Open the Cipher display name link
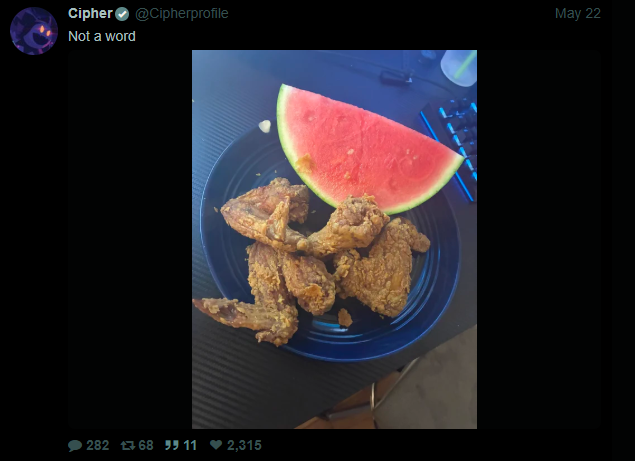Image resolution: width=635 pixels, height=461 pixels. click(x=90, y=13)
